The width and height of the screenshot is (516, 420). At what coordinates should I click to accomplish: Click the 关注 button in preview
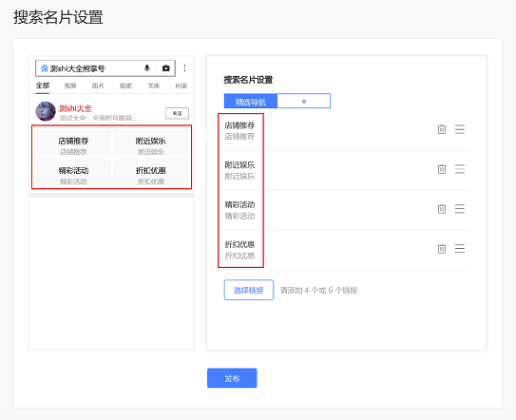177,114
